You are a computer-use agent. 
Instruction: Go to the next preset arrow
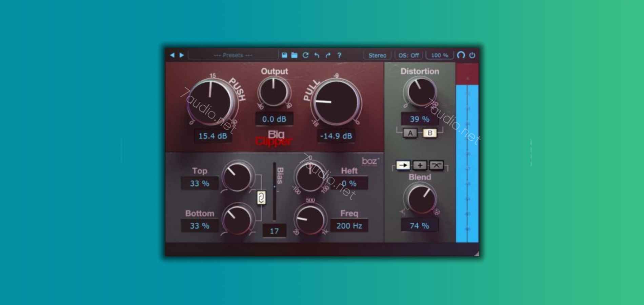coord(182,55)
